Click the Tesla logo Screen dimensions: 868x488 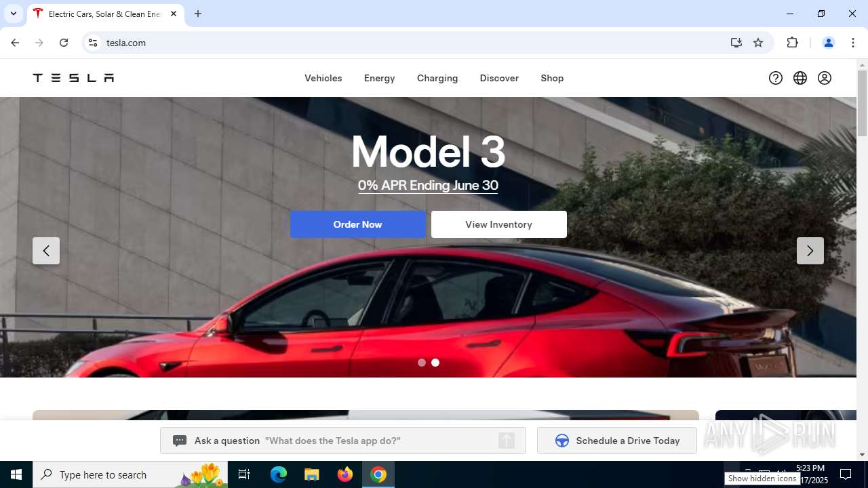click(x=73, y=78)
